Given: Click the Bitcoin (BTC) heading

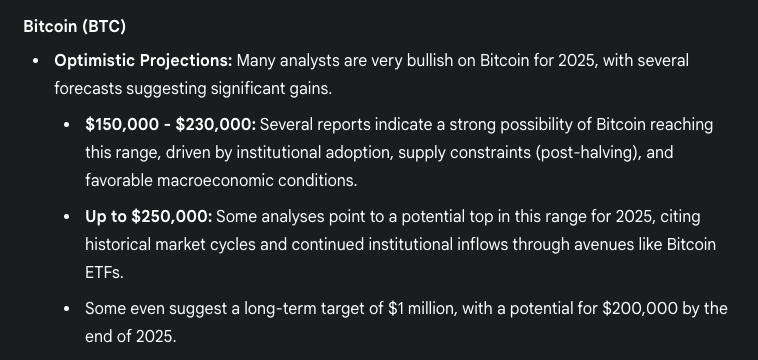Looking at the screenshot, I should click(74, 27).
